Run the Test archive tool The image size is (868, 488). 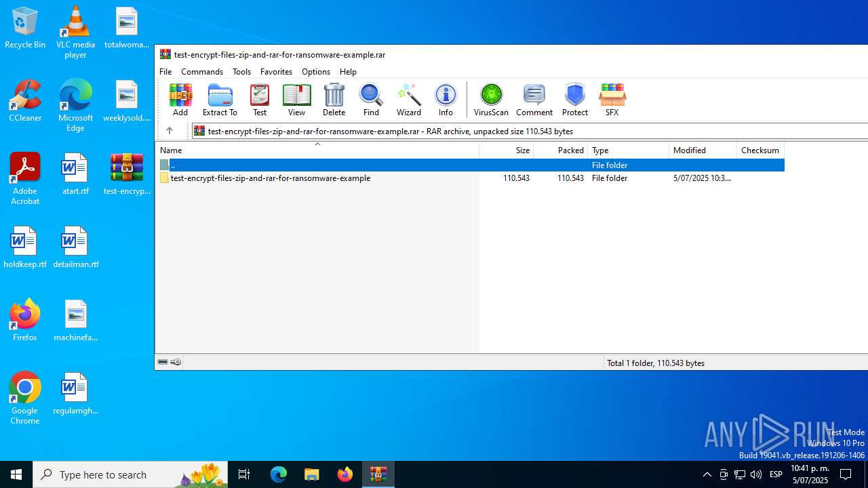click(x=260, y=100)
